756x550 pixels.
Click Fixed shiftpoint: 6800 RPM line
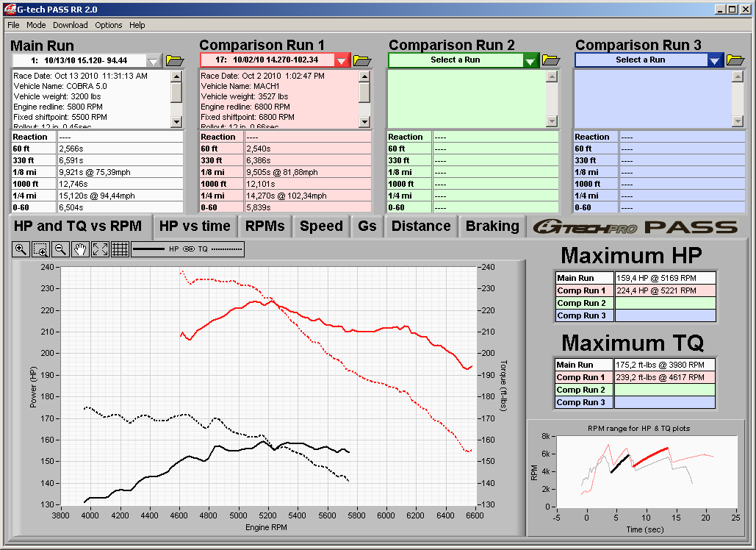(248, 117)
